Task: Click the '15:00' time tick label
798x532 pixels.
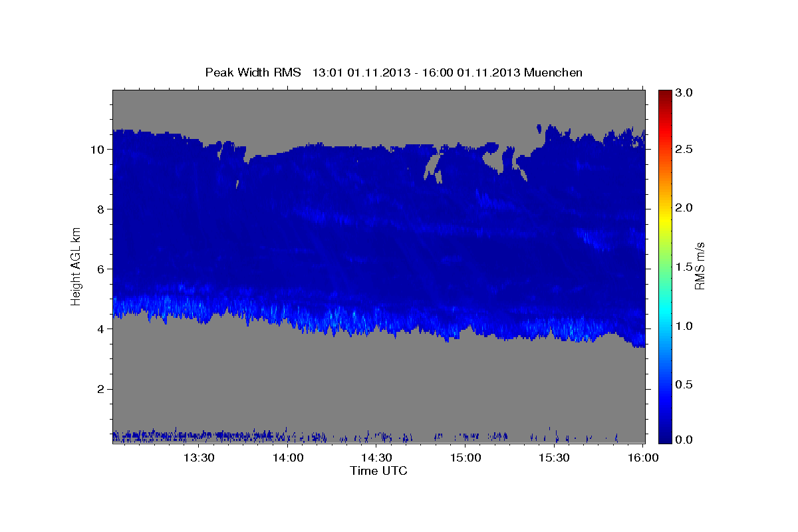Action: 465,458
